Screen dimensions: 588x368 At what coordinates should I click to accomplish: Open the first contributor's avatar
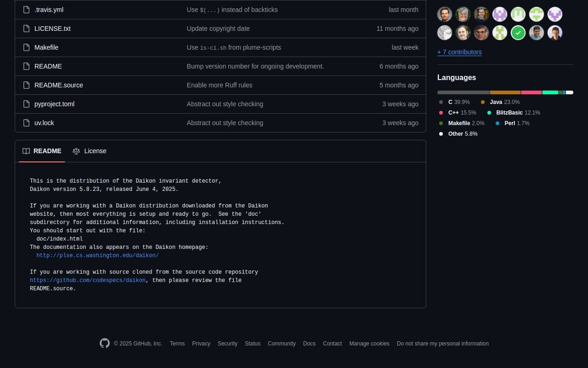[x=445, y=14]
